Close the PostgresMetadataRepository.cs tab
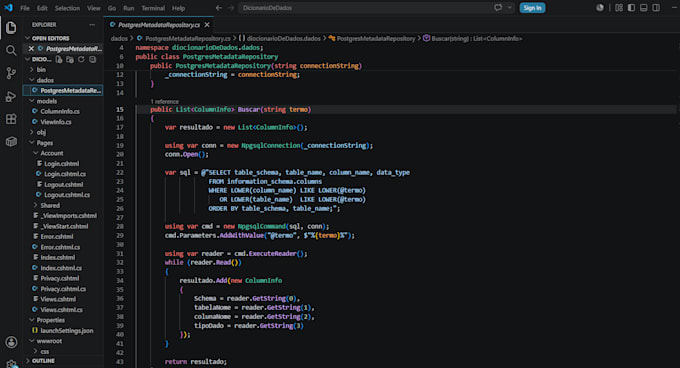Viewport: 680px width, 368px height. [207, 25]
